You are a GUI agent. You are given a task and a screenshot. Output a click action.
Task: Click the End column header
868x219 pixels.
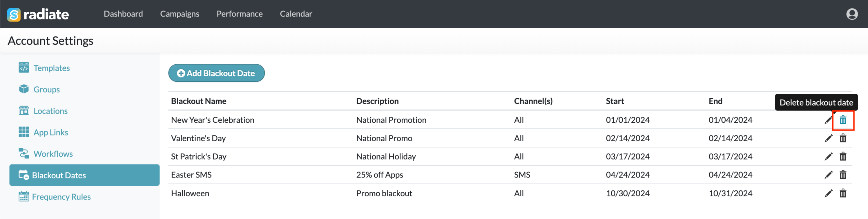(715, 101)
